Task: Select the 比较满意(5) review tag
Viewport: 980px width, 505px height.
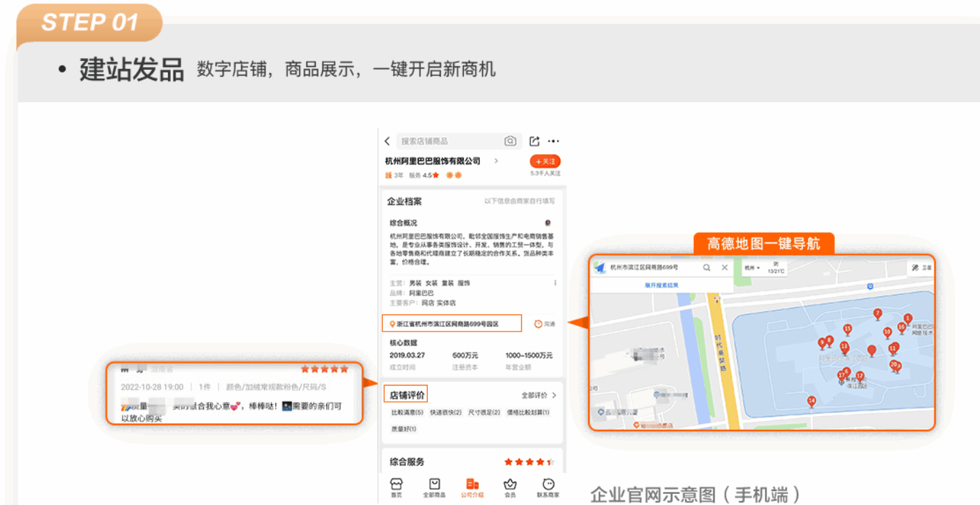Action: click(x=407, y=412)
